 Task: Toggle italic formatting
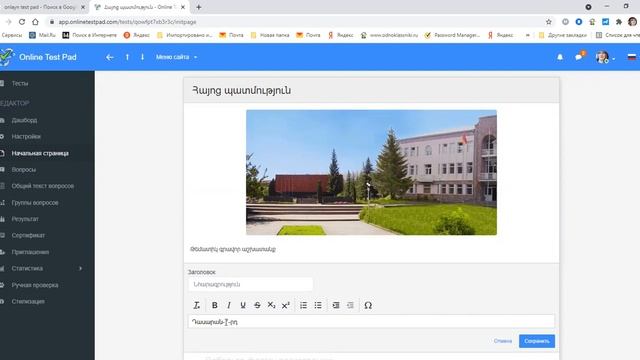[229, 305]
